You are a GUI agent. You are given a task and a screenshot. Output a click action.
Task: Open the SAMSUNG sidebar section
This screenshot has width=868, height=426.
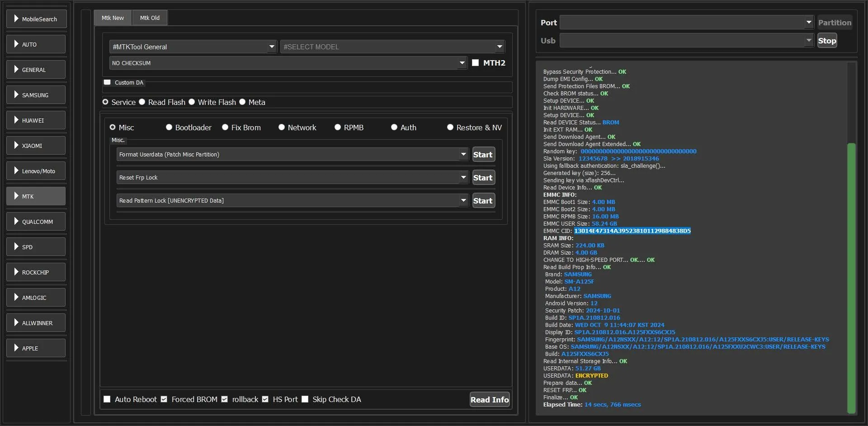click(37, 95)
